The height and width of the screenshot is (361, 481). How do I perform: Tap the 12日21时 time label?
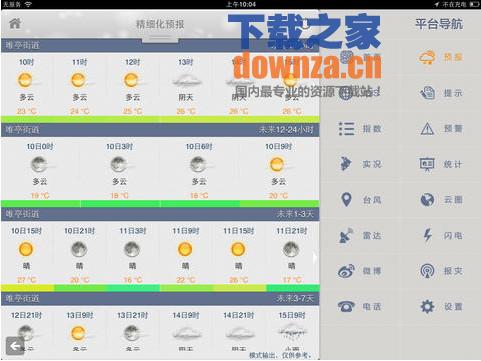point(26,315)
